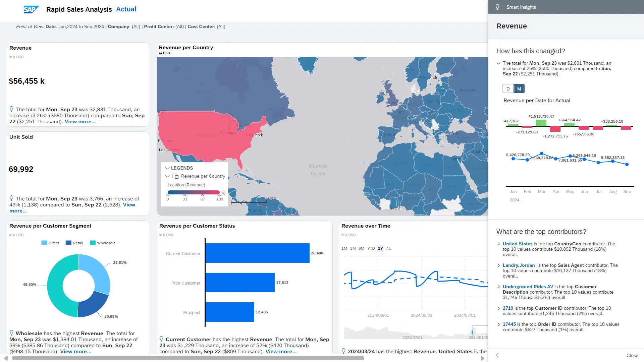Select the 1M time range
Viewport: 644px width, 362px height.
pyautogui.click(x=344, y=248)
